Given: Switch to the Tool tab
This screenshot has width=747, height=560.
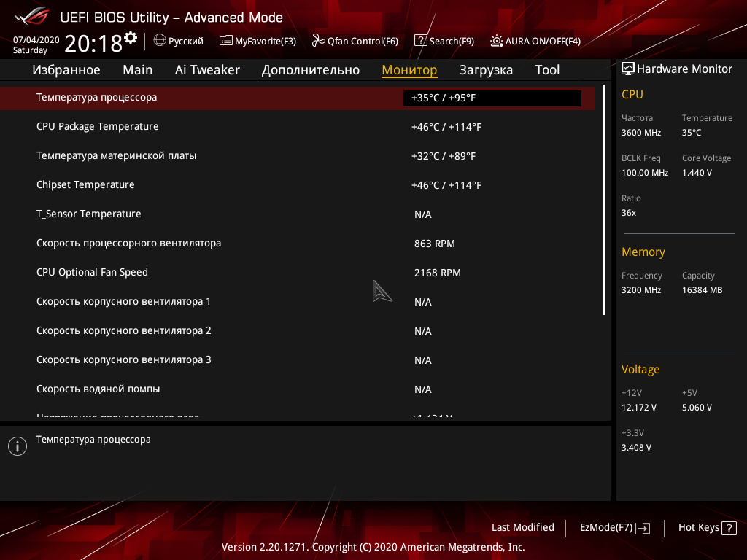Looking at the screenshot, I should 547,70.
